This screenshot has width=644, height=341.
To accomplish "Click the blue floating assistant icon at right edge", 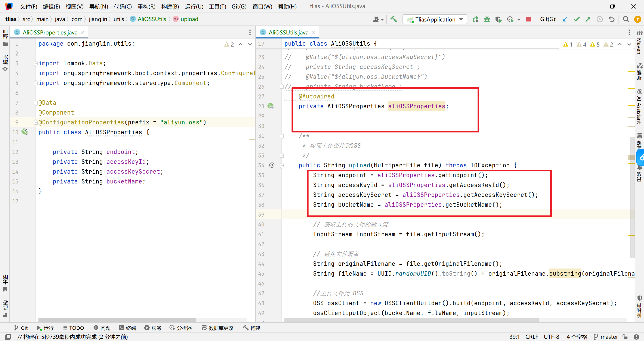I will 640,158.
